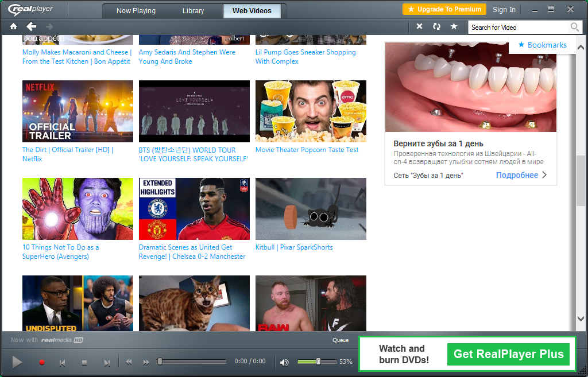
Task: Click the 53% volume value
Action: pos(346,362)
